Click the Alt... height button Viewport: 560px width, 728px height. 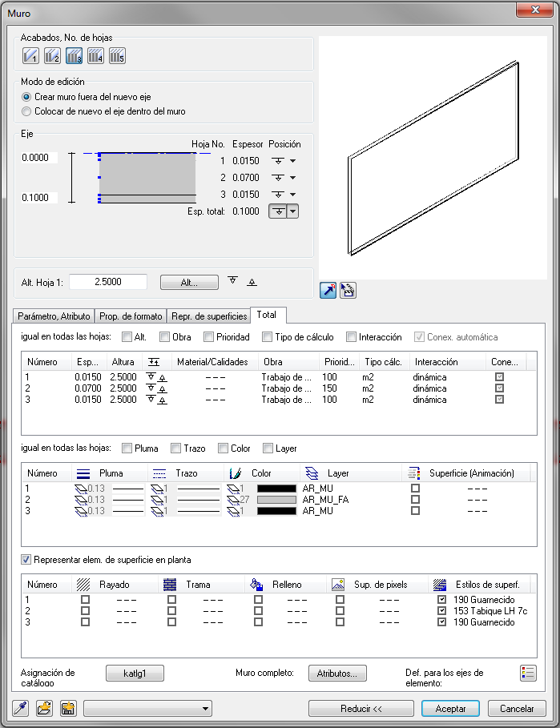coord(189,282)
